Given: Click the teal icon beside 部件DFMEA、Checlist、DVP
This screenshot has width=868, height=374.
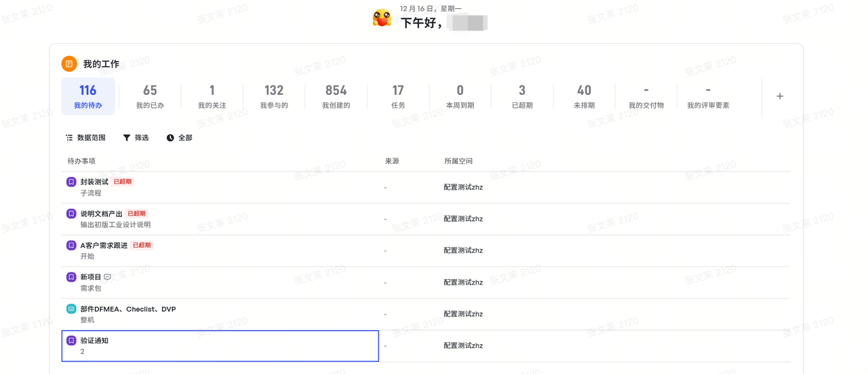Looking at the screenshot, I should click(71, 309).
